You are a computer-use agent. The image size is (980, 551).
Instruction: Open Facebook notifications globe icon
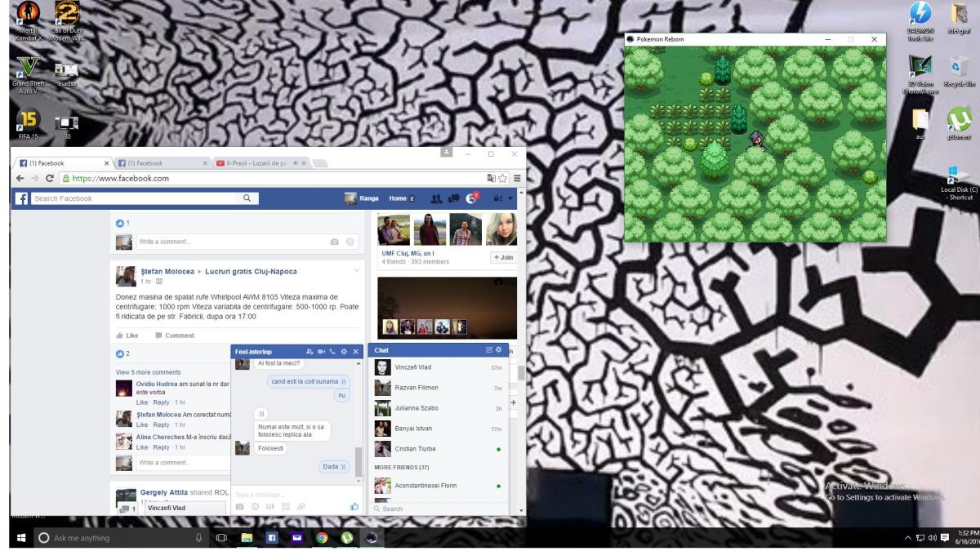coord(471,198)
